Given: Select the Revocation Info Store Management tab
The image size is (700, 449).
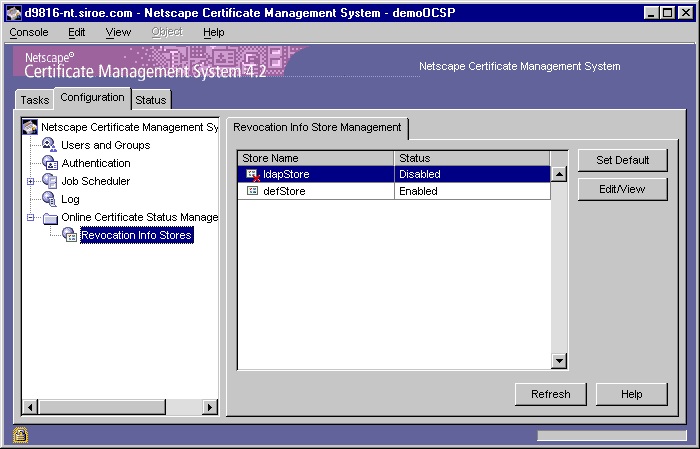Looking at the screenshot, I should point(317,128).
